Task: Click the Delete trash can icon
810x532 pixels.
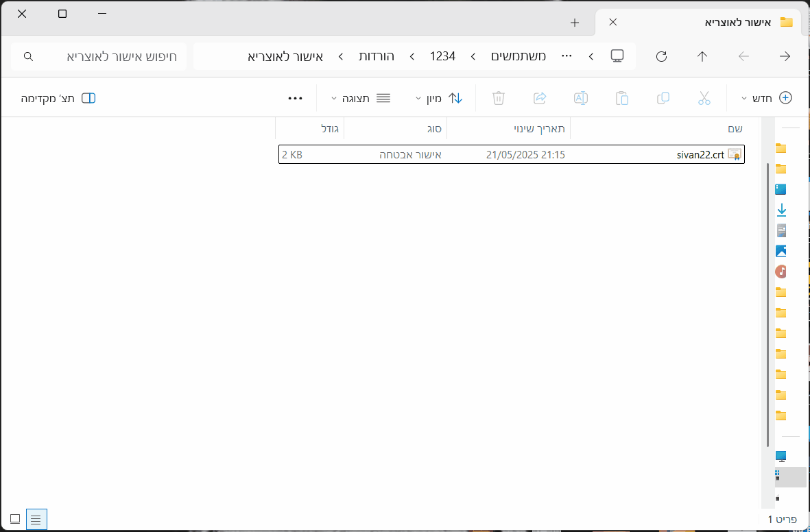Action: (499, 98)
